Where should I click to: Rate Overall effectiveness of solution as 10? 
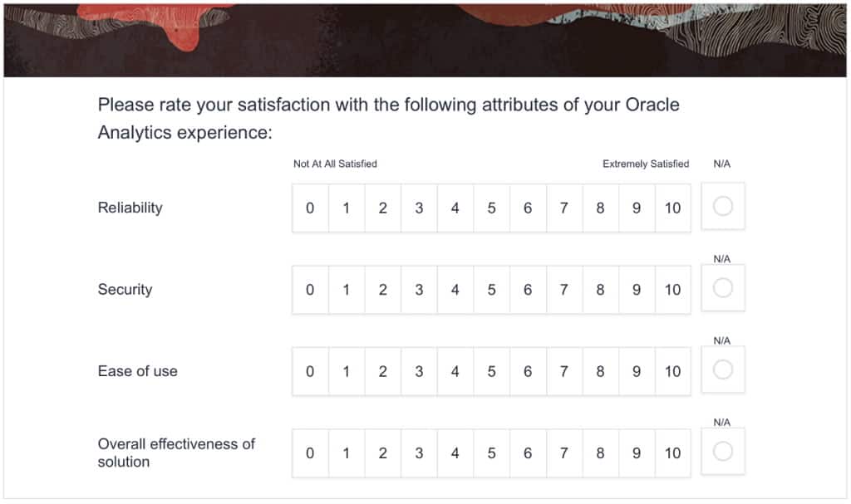point(672,453)
